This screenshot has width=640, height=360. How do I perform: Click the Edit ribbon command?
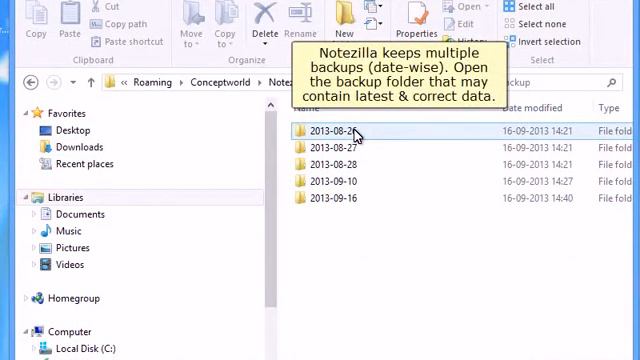pos(459,24)
